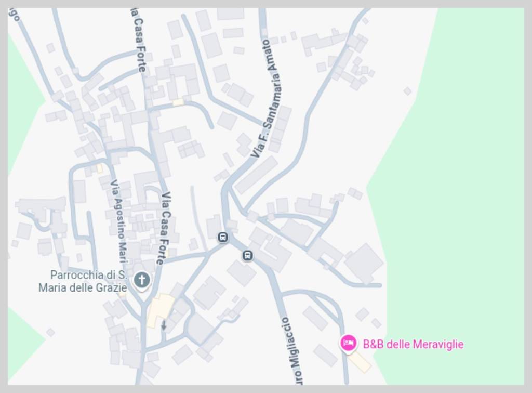Select the Via Casa Forte label near the church
This screenshot has width=532, height=393.
[164, 228]
